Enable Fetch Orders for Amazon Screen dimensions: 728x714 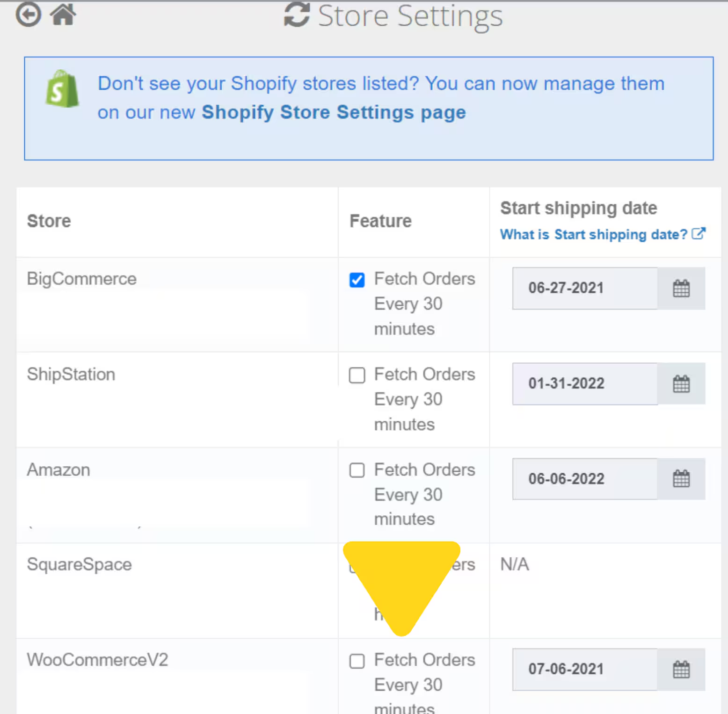click(x=357, y=470)
